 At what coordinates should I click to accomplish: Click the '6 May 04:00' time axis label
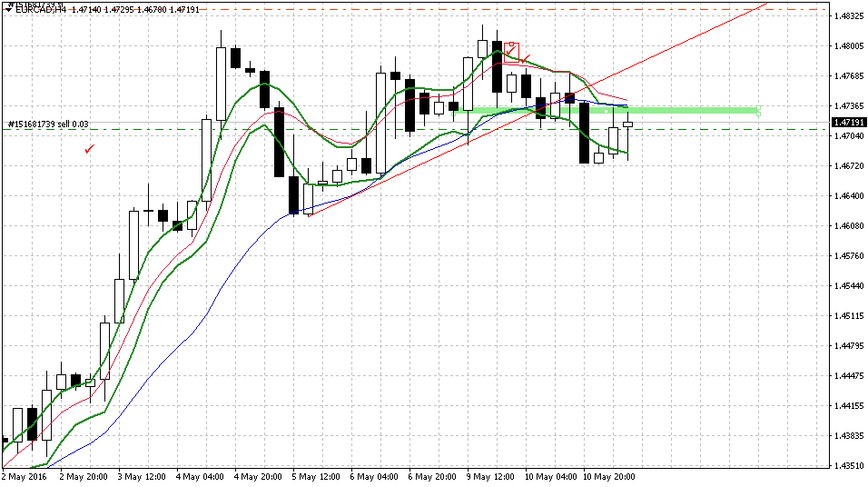pos(374,476)
